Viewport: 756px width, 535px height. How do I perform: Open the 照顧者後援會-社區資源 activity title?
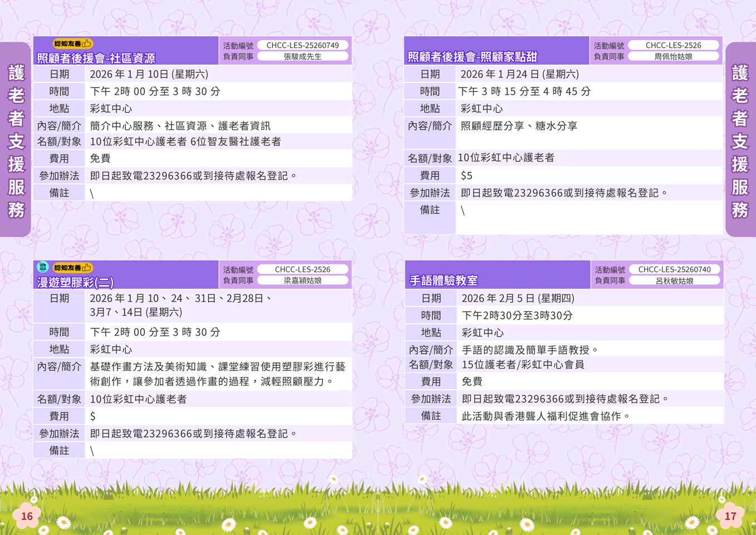96,58
